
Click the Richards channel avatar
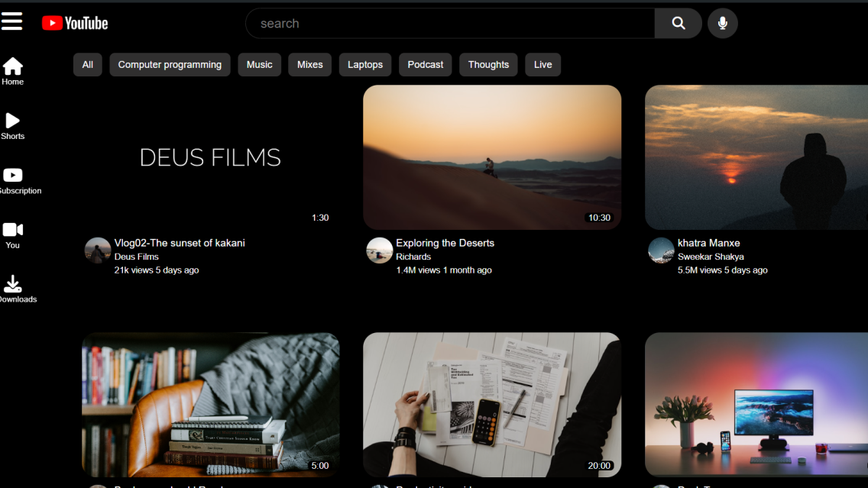[x=380, y=250]
